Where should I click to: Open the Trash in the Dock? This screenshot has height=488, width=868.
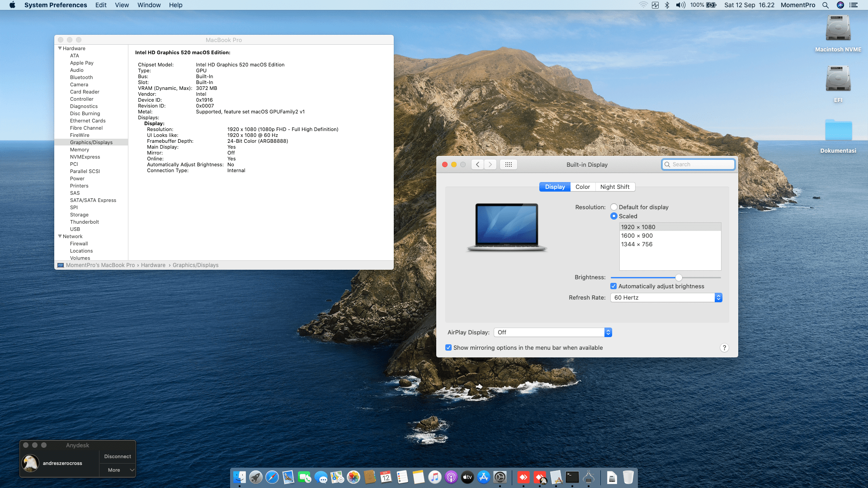(x=628, y=477)
